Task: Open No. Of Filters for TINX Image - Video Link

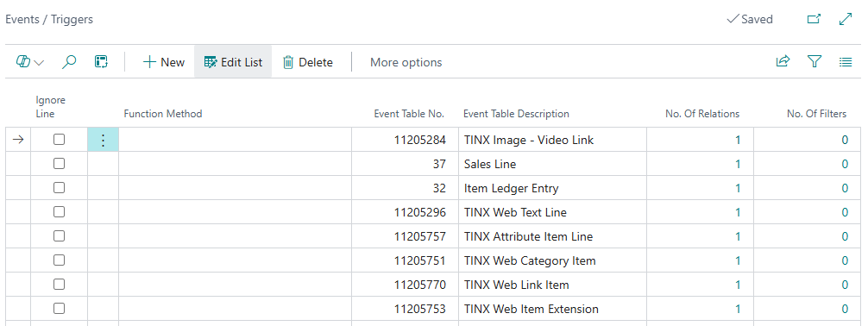Action: click(x=845, y=140)
